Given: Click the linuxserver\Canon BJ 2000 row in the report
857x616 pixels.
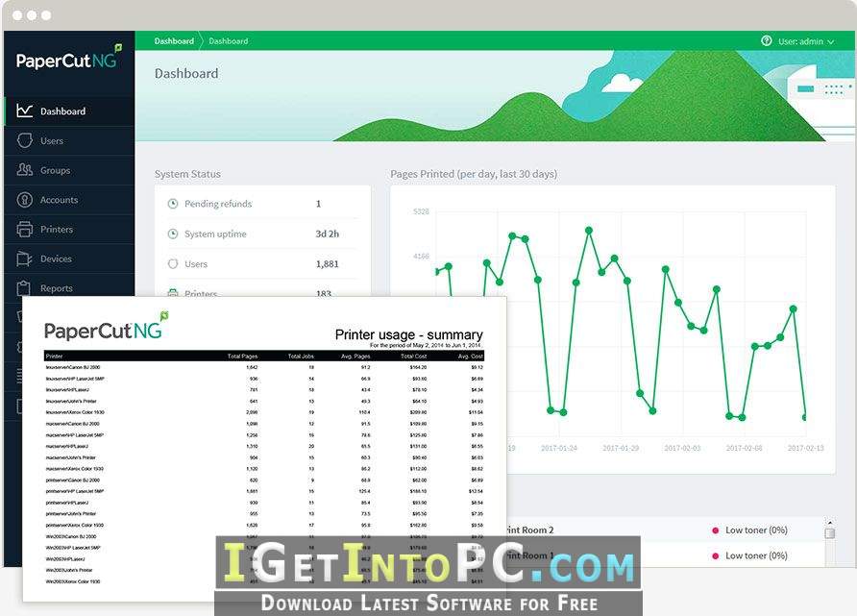Looking at the screenshot, I should click(264, 367).
